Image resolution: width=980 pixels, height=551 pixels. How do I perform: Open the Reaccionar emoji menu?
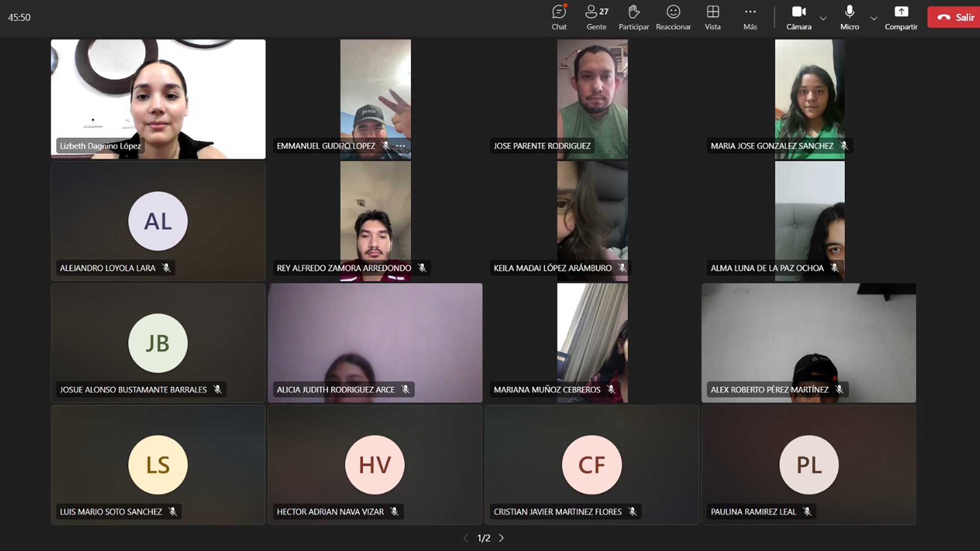coord(673,17)
